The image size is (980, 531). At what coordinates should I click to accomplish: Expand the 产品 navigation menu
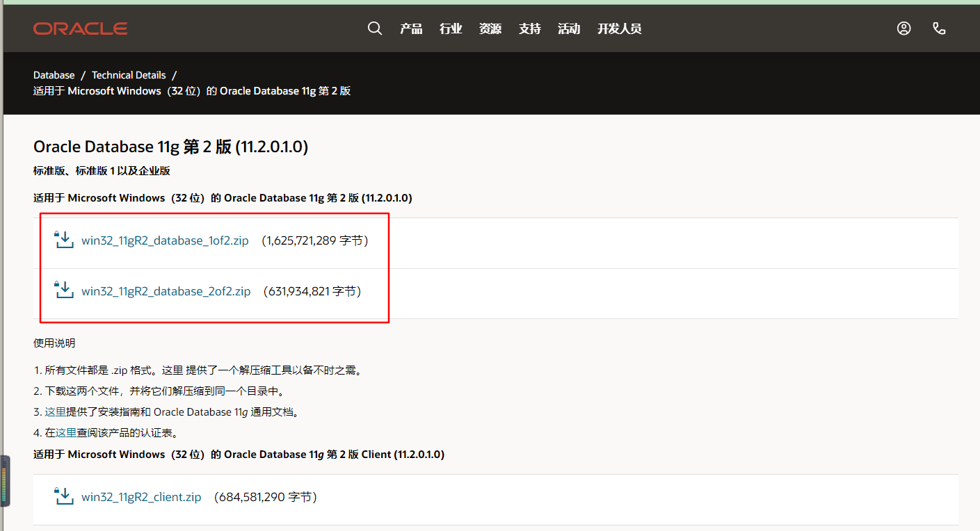pos(411,28)
